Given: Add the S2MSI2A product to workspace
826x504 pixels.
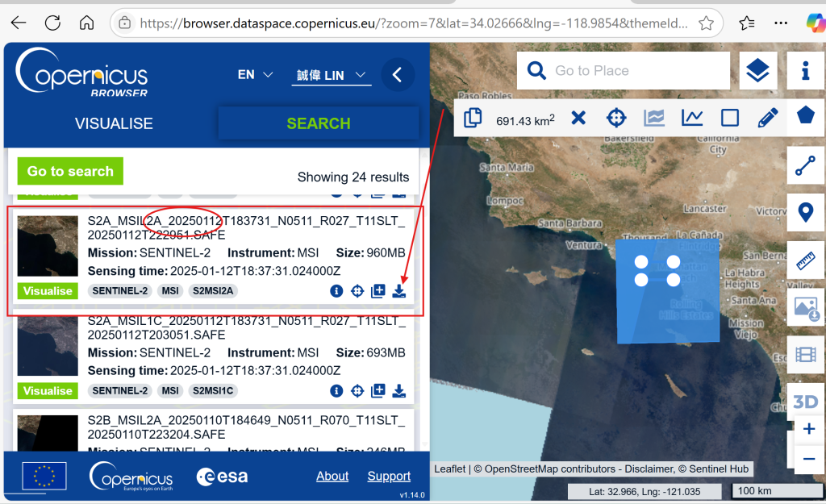Looking at the screenshot, I should click(378, 291).
